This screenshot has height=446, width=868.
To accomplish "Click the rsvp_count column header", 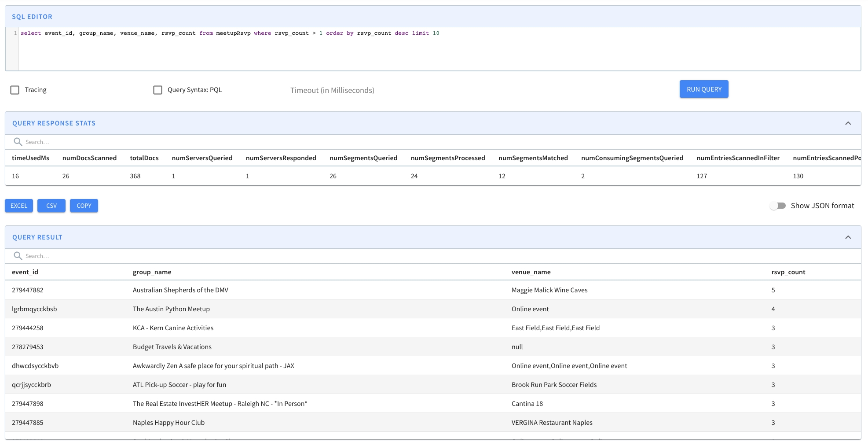I will point(788,272).
